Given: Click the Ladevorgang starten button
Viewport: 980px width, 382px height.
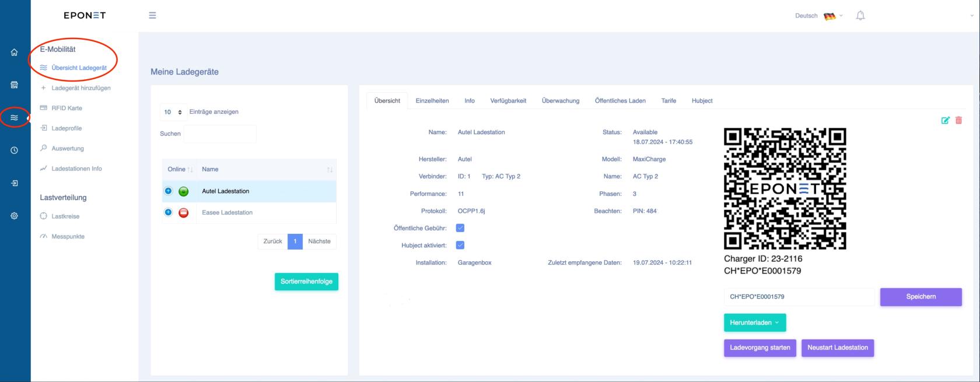Looking at the screenshot, I should click(760, 348).
